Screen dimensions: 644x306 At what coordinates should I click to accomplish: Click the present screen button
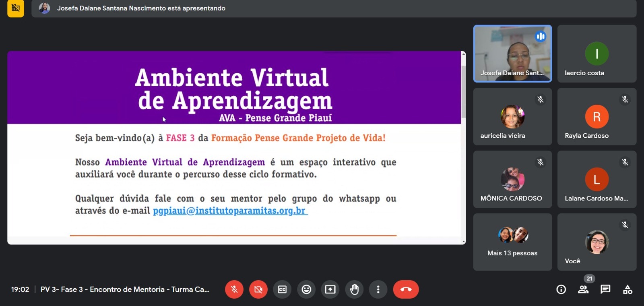330,289
